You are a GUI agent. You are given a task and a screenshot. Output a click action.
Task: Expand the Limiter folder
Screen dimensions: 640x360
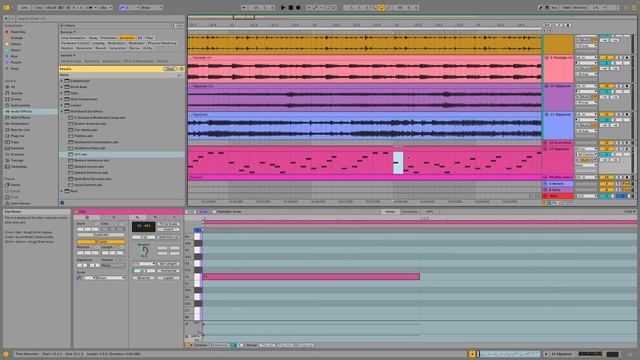62,105
